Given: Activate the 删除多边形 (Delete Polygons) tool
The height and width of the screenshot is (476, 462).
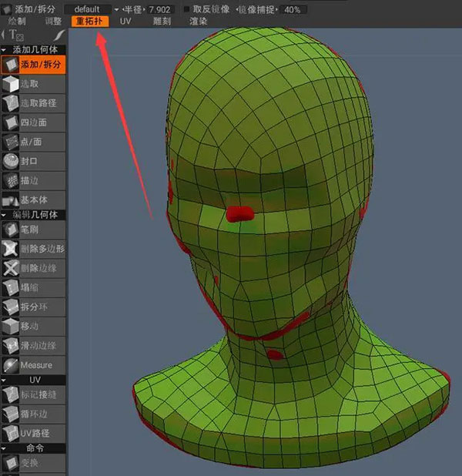Looking at the screenshot, I should click(34, 248).
